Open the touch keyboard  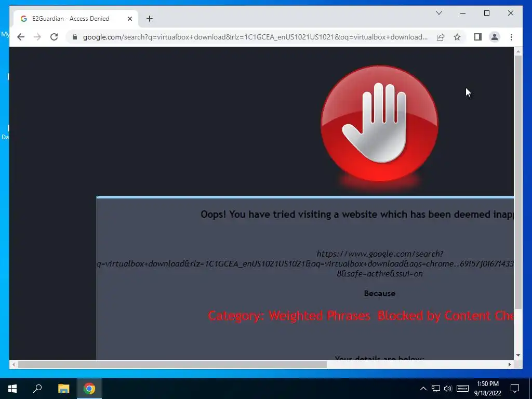(462, 389)
